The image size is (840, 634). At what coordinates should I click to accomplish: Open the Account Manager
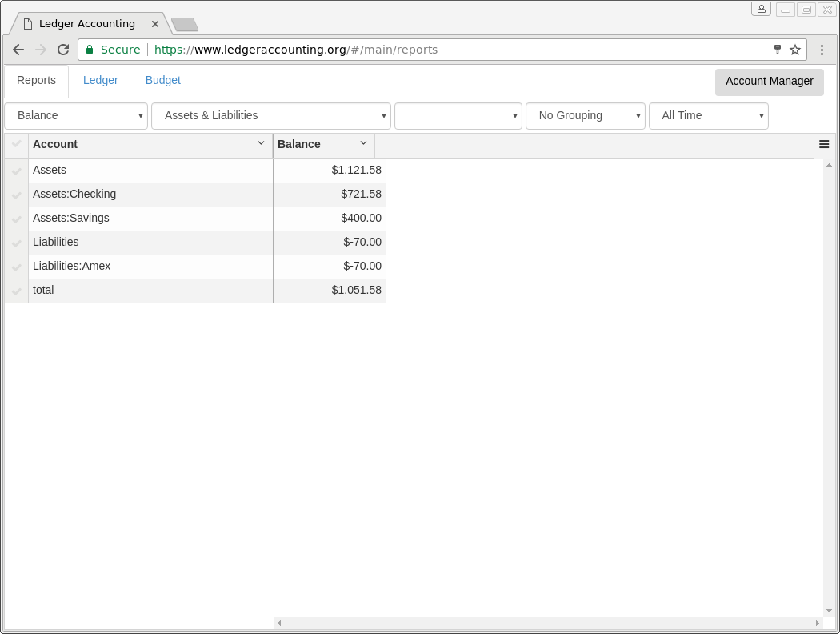(769, 82)
